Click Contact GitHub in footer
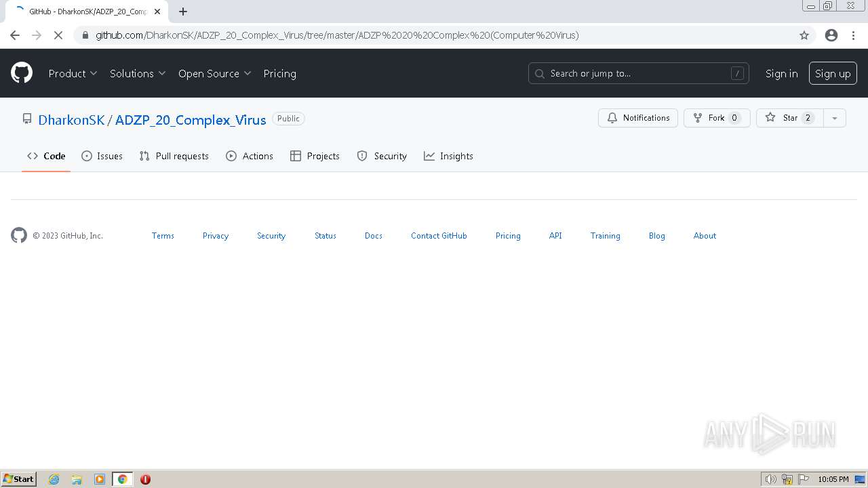Viewport: 868px width, 488px height. click(439, 236)
